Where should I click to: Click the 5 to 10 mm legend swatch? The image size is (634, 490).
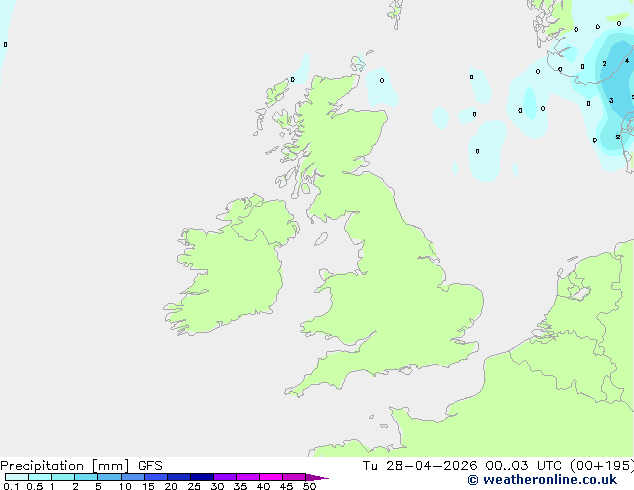coord(109,477)
